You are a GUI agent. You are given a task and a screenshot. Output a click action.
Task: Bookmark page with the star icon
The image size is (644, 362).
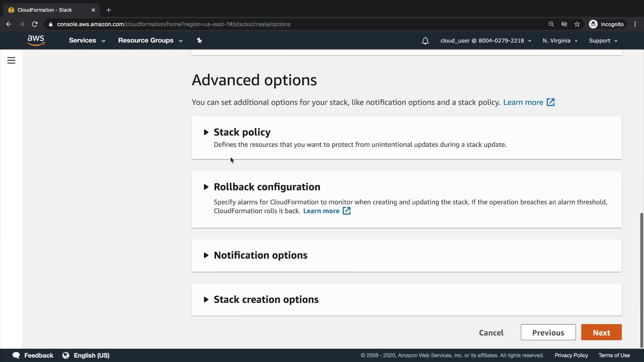577,24
